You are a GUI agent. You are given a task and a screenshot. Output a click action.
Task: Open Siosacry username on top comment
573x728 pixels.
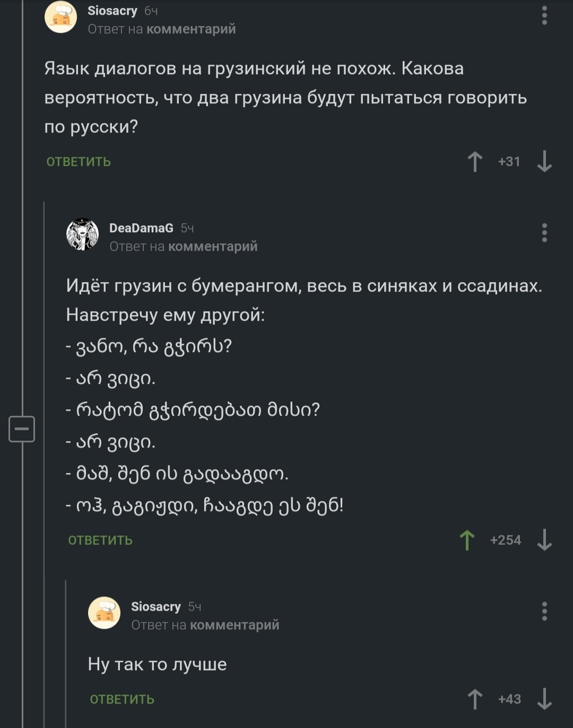112,11
